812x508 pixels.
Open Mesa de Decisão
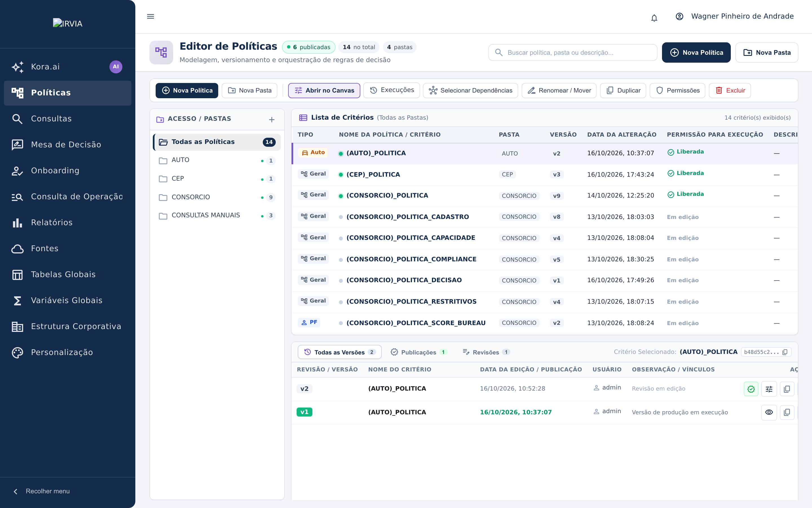click(67, 145)
